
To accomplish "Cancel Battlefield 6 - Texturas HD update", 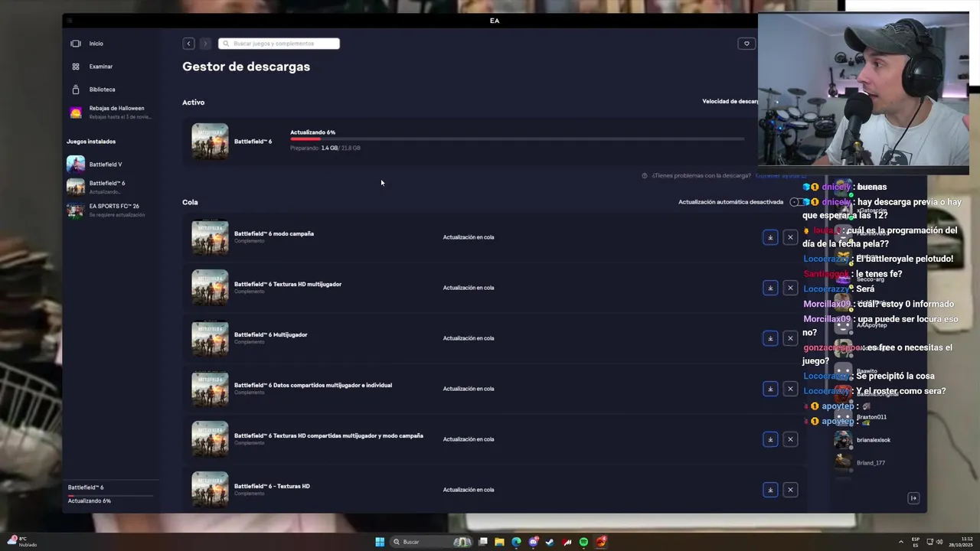I will [790, 490].
